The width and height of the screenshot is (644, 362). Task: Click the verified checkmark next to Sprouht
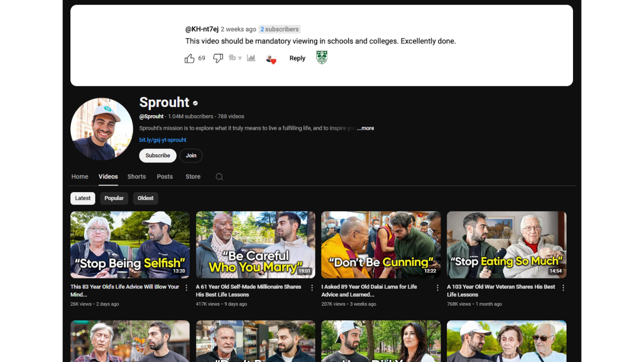tap(195, 103)
